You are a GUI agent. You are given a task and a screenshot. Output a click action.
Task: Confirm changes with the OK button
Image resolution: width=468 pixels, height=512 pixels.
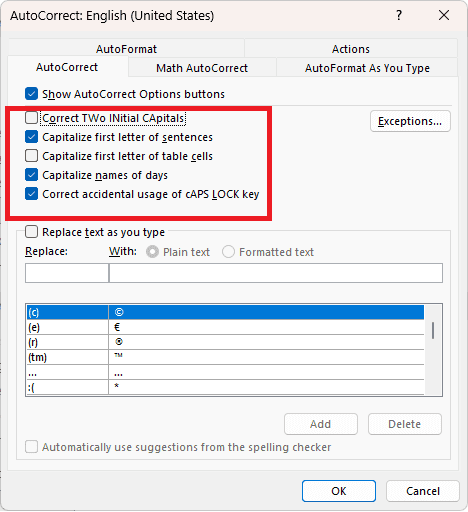point(339,491)
